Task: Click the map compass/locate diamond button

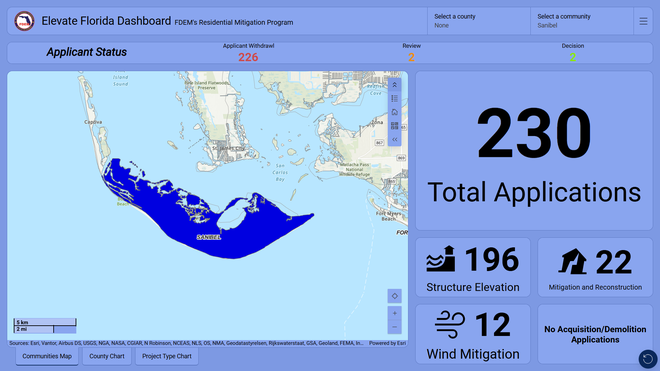Action: tap(394, 296)
